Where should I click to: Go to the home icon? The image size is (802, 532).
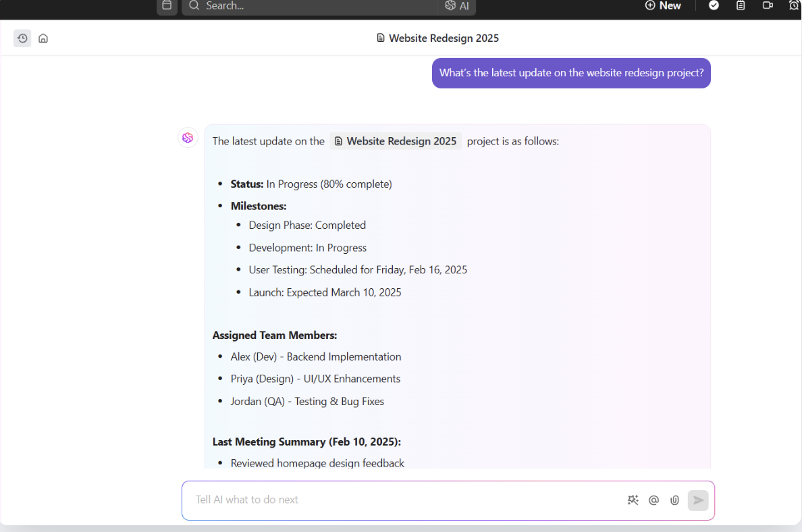tap(43, 38)
